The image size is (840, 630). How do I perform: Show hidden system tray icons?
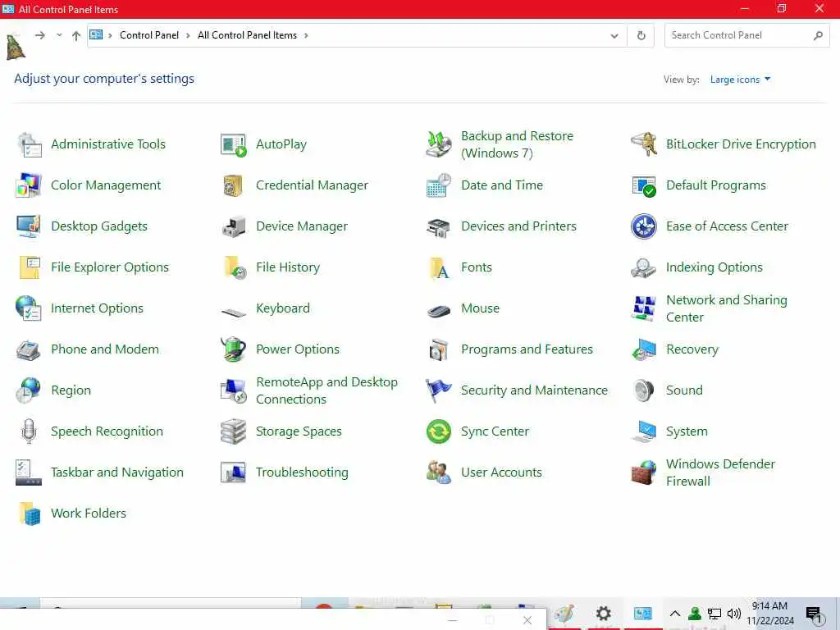click(675, 614)
